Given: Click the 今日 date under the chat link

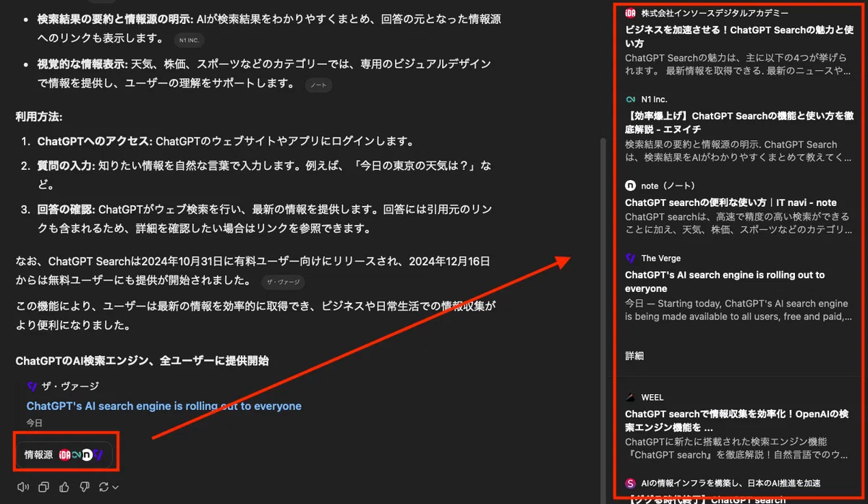Looking at the screenshot, I should pyautogui.click(x=35, y=422).
